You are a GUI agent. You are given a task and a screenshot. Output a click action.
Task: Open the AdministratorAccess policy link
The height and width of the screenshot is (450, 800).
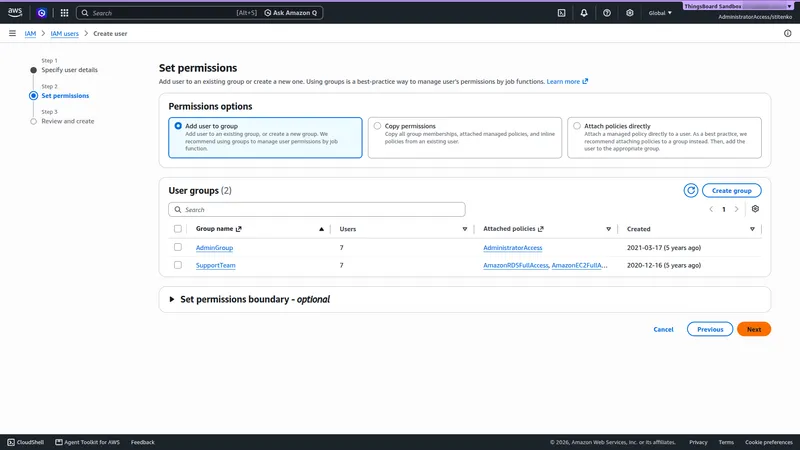pos(513,248)
